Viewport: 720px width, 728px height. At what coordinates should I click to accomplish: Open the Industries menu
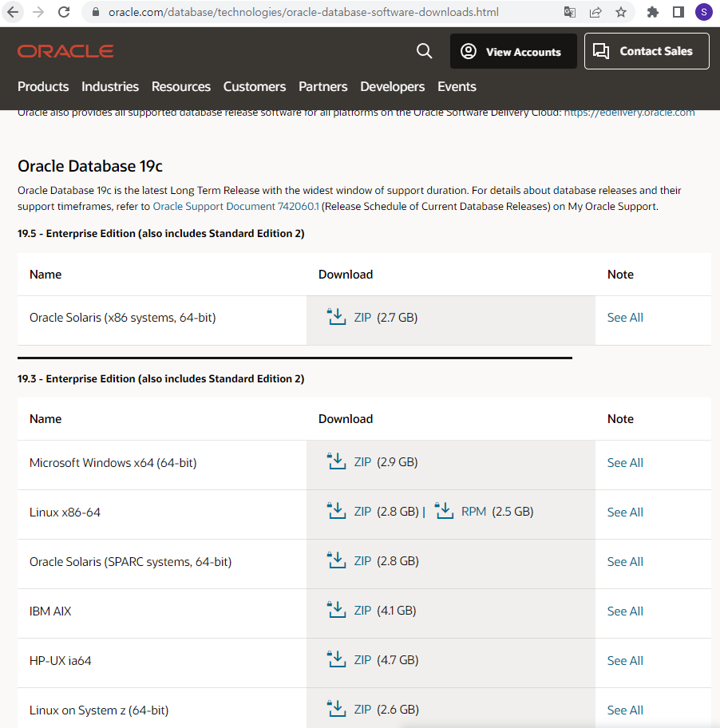[x=110, y=86]
